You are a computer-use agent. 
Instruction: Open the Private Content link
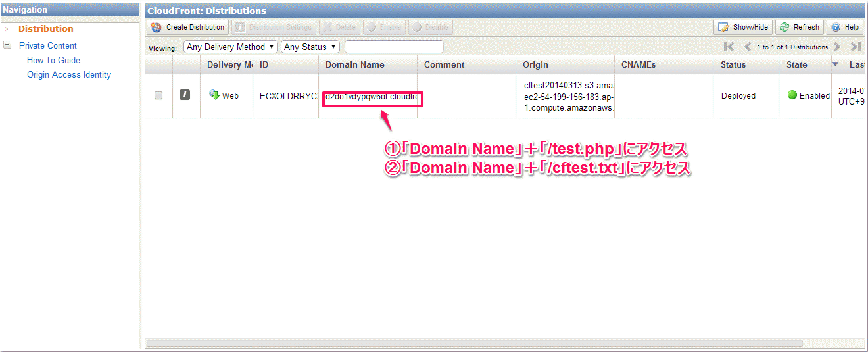[48, 45]
